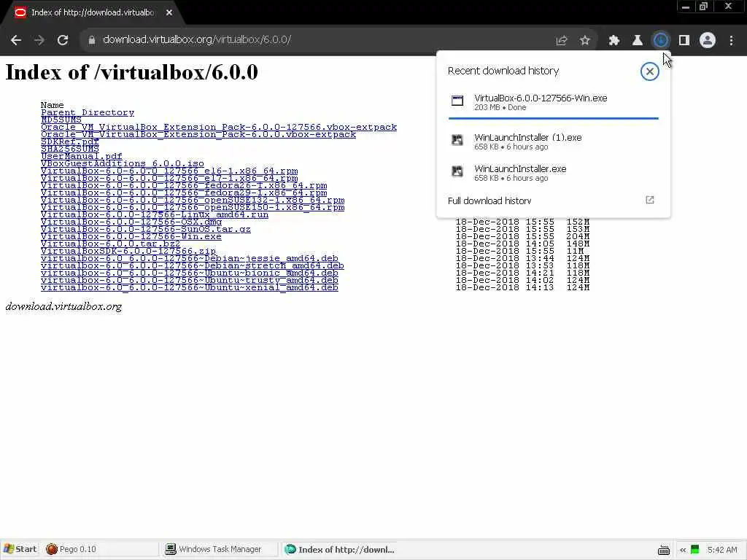Download VirtualBoxSDK-6.0.0-127566.zip
This screenshot has width=747, height=560.
click(128, 251)
